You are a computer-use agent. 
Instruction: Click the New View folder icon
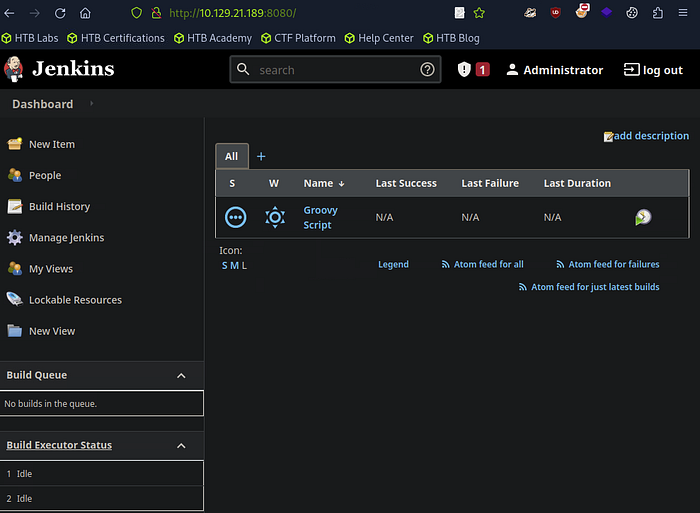(15, 331)
